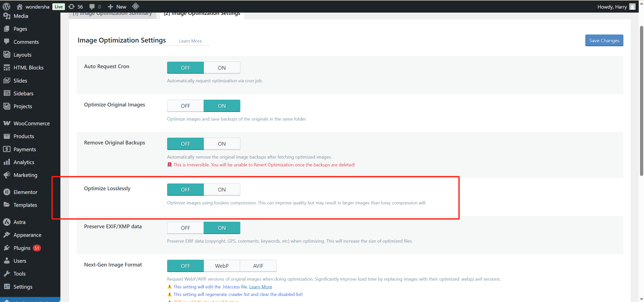Click the Marketing megaphone icon

pos(7,175)
